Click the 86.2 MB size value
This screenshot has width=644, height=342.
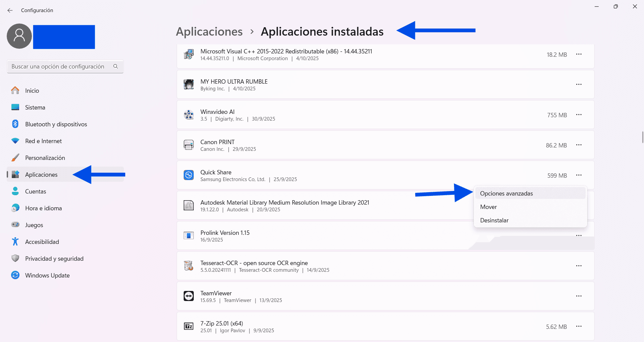pyautogui.click(x=556, y=145)
